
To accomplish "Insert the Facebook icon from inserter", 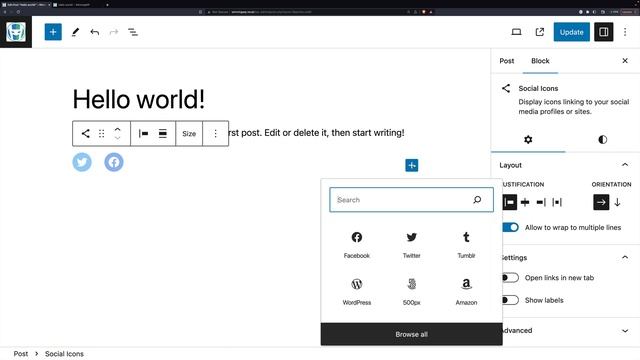I will (x=357, y=245).
